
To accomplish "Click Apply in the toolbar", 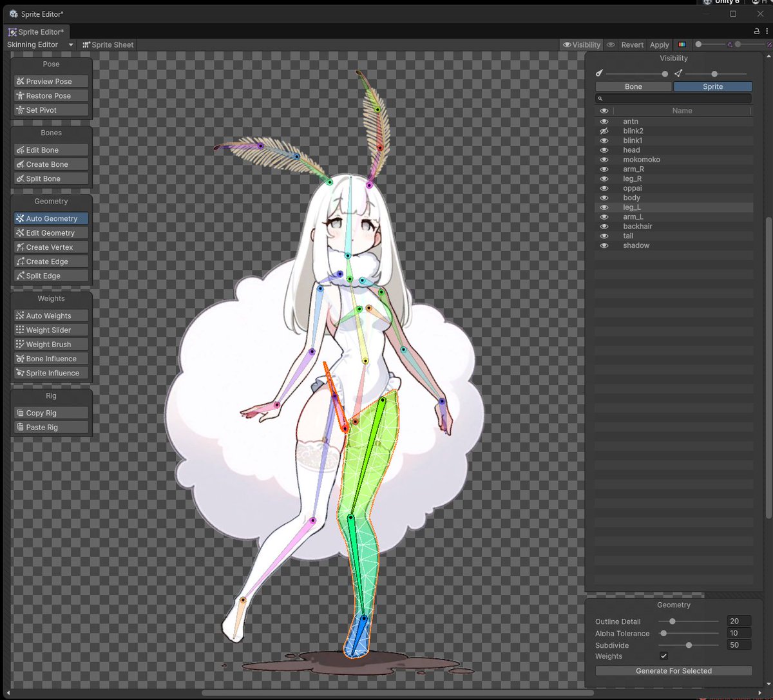I will click(660, 45).
